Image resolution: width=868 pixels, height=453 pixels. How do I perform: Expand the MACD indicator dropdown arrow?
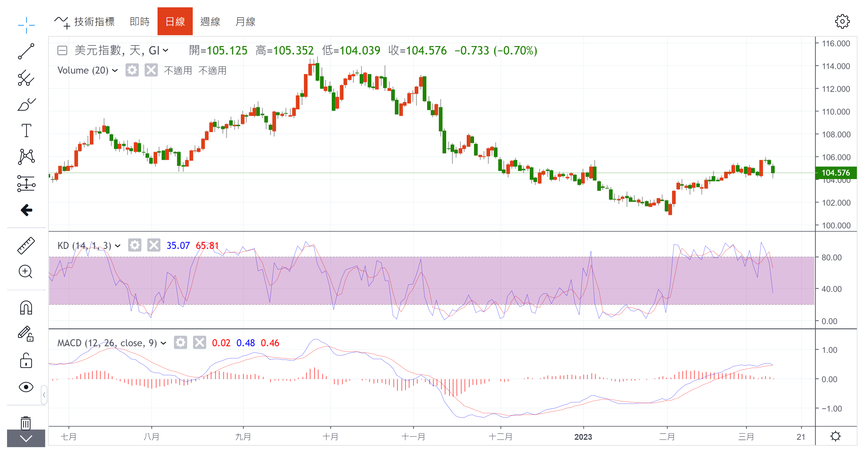pos(163,343)
